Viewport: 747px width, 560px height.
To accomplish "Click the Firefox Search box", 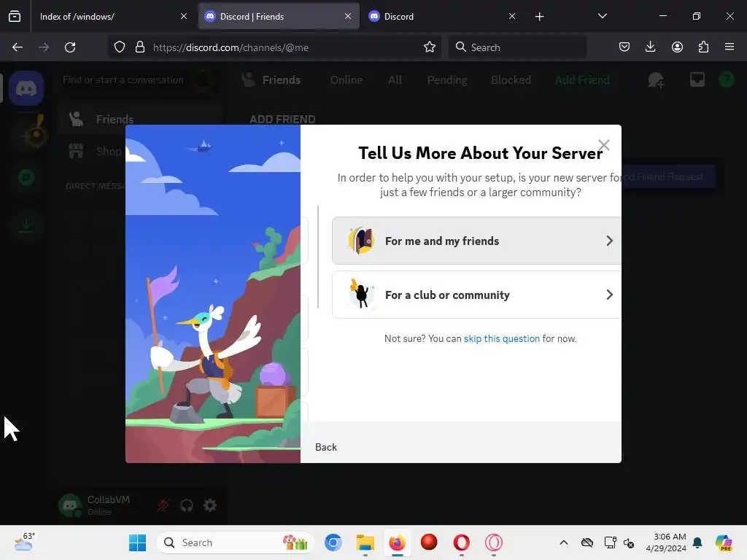I will [x=517, y=47].
